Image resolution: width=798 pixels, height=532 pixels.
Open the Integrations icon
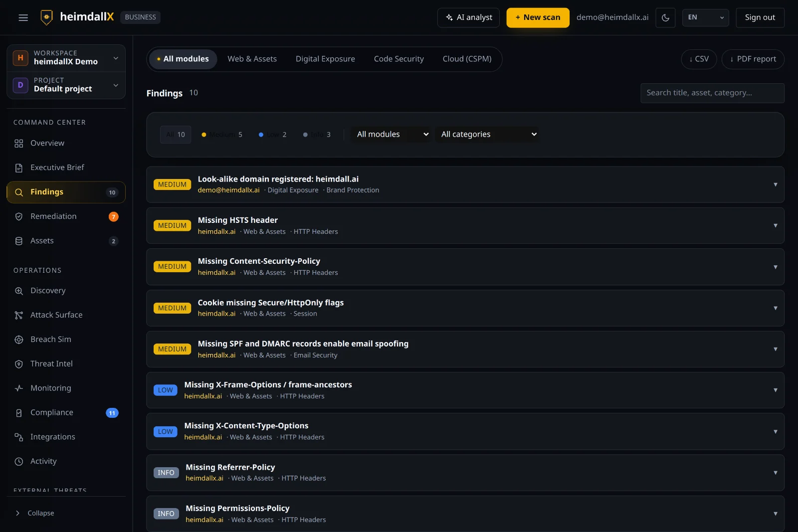pos(19,437)
